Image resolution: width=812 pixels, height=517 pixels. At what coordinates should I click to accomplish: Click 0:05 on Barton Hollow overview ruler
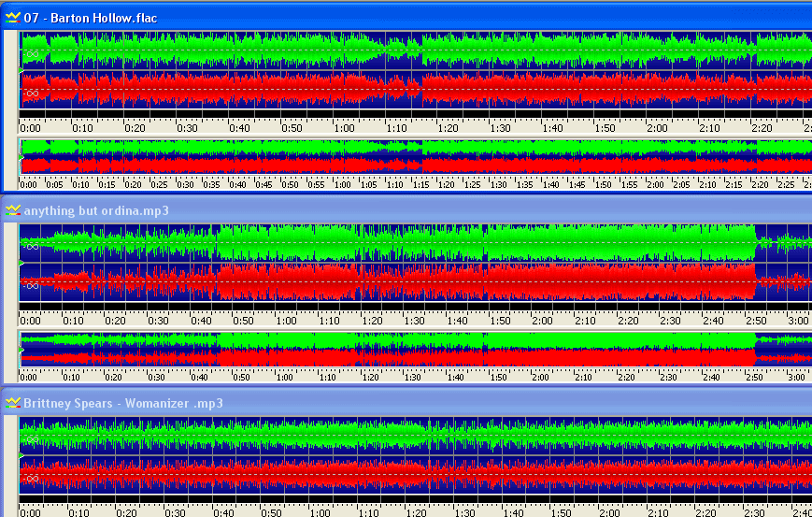coord(54,184)
